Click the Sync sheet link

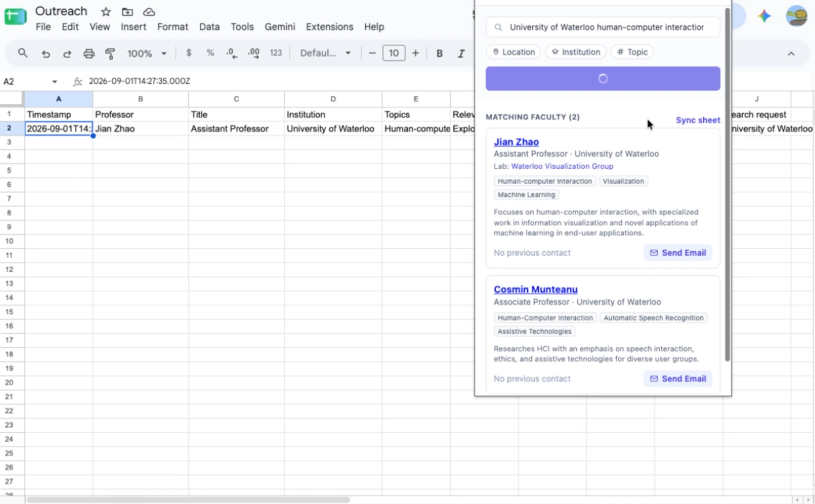click(698, 120)
